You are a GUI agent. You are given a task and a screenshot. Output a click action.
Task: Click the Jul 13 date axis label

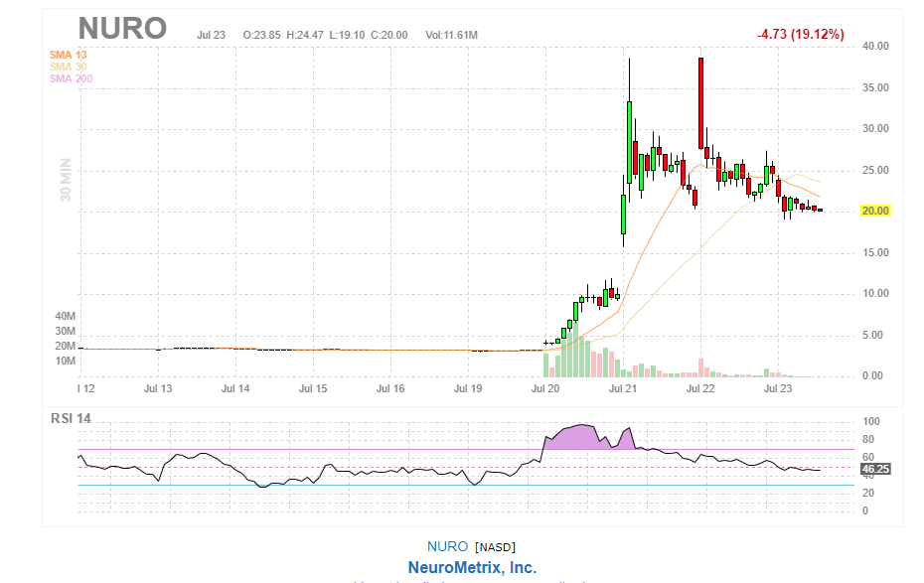point(158,388)
